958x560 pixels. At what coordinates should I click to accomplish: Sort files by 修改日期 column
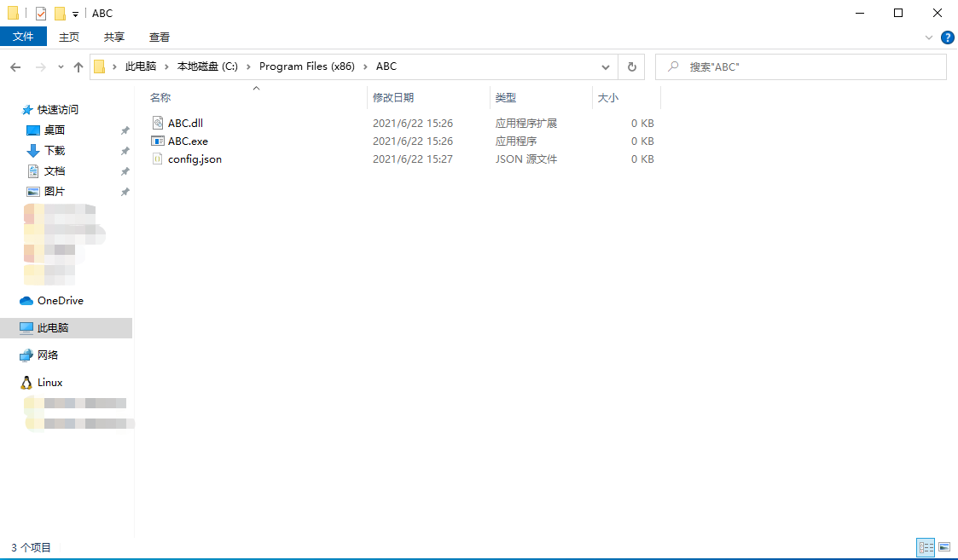tap(393, 98)
